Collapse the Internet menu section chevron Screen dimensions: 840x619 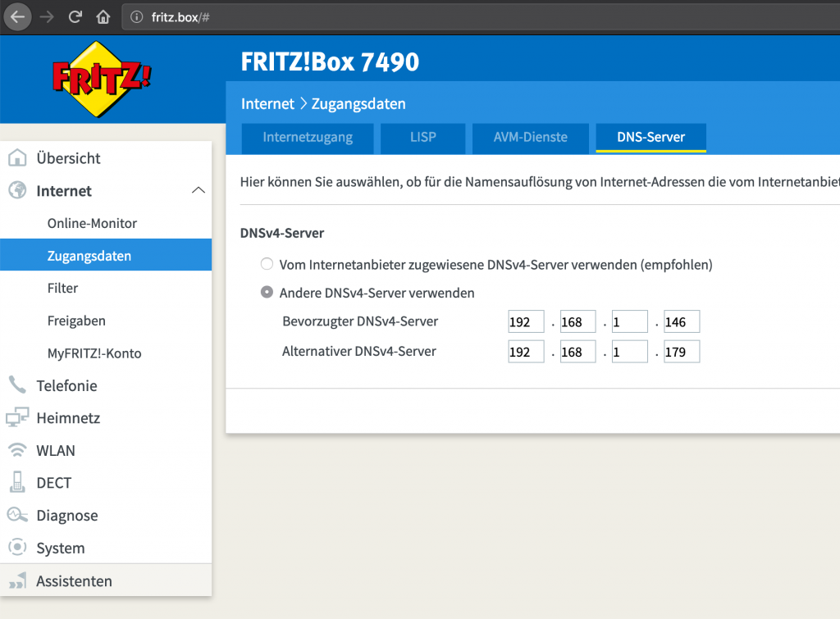pyautogui.click(x=199, y=190)
